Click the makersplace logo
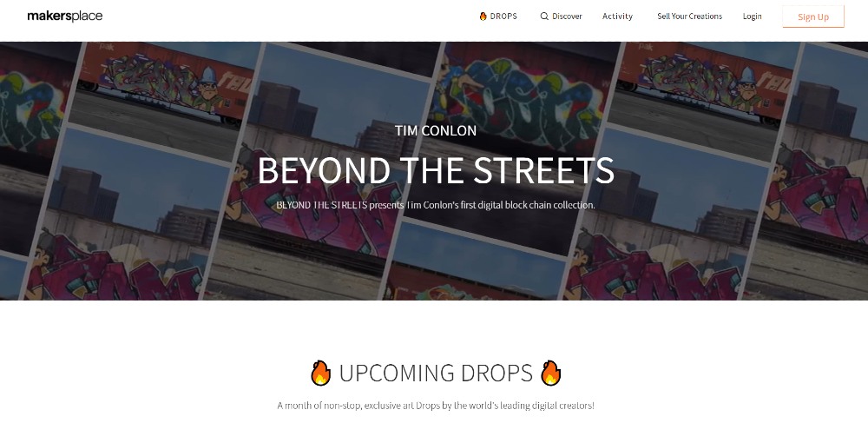The image size is (868, 423). click(65, 16)
